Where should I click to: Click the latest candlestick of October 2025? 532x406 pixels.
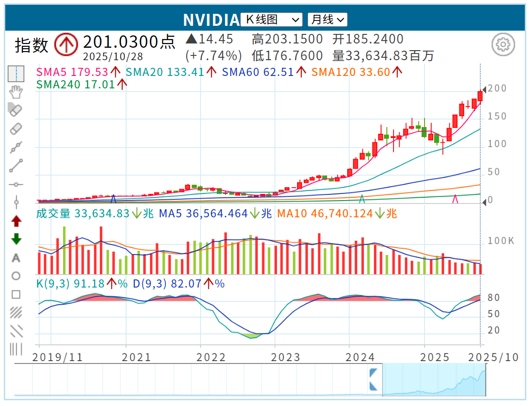tap(480, 96)
